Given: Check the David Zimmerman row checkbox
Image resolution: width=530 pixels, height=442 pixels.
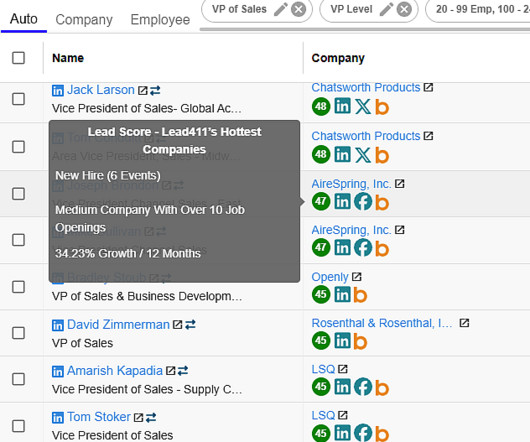Looking at the screenshot, I should pyautogui.click(x=18, y=333).
